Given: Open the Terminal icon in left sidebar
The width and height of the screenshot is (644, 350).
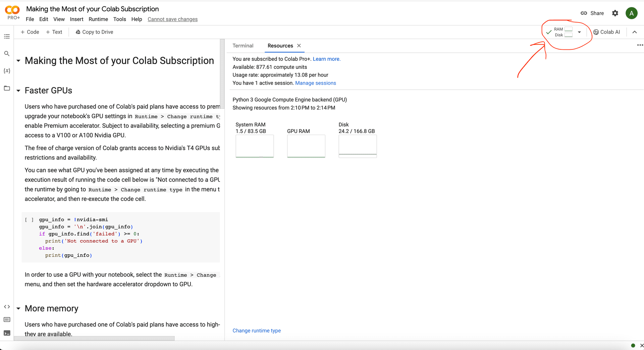Looking at the screenshot, I should coord(7,333).
